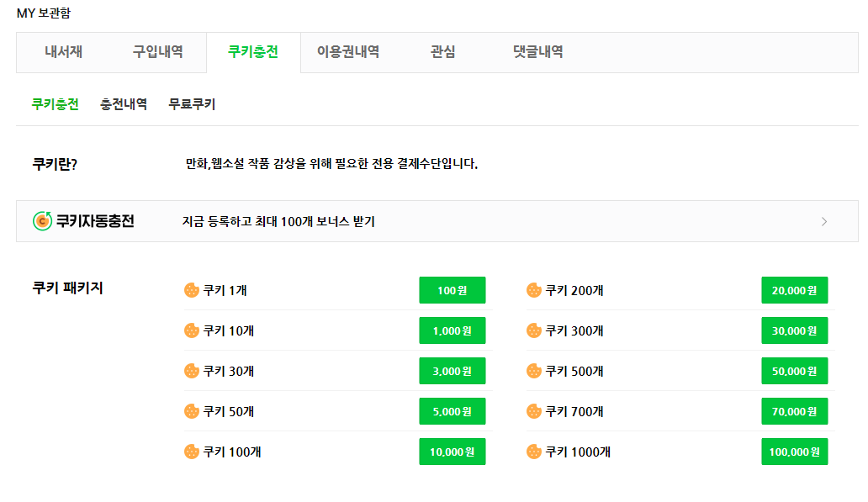The width and height of the screenshot is (868, 502).
Task: Go to the 이용권내역 tab
Action: (347, 52)
